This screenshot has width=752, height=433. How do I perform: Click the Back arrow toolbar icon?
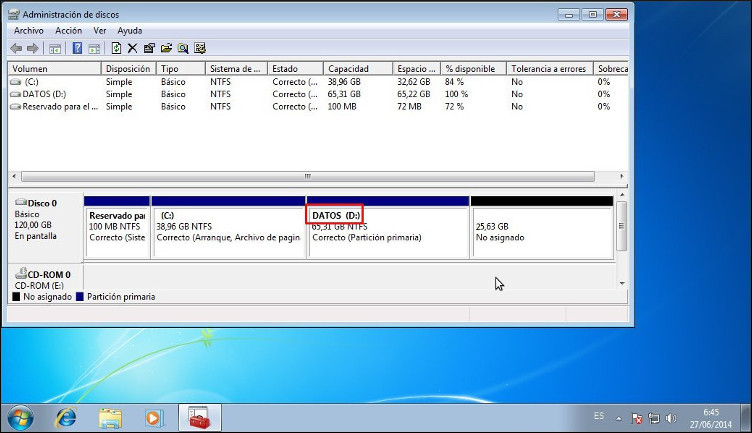(x=16, y=48)
